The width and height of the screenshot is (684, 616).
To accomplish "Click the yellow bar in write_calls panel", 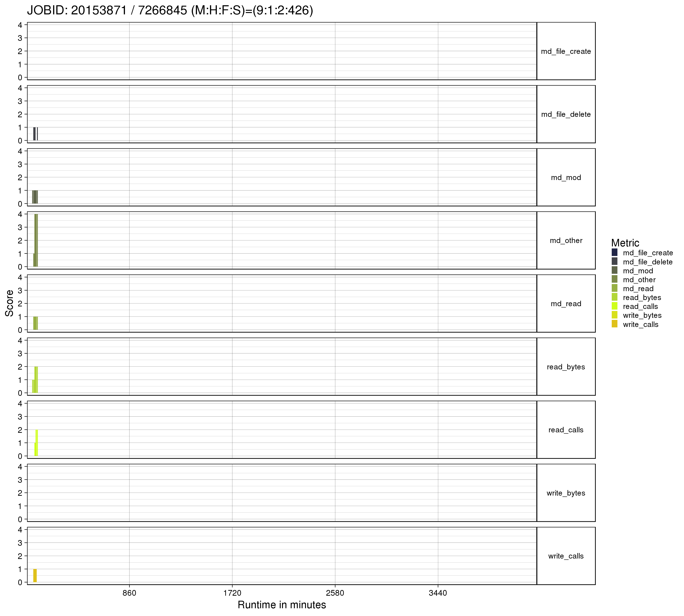I will click(x=35, y=576).
